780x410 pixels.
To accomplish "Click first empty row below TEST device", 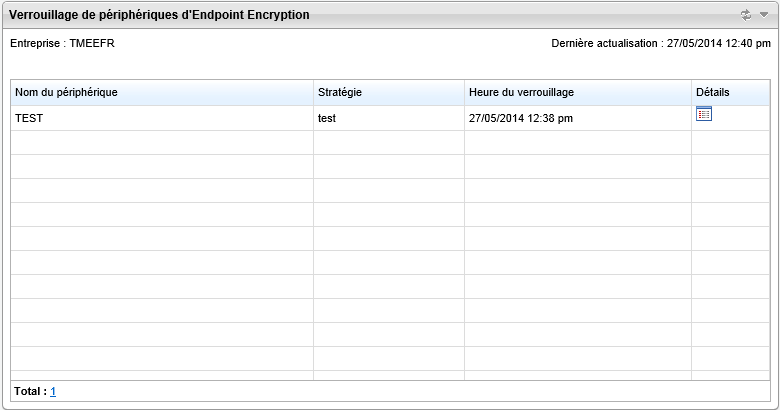I will [x=160, y=142].
